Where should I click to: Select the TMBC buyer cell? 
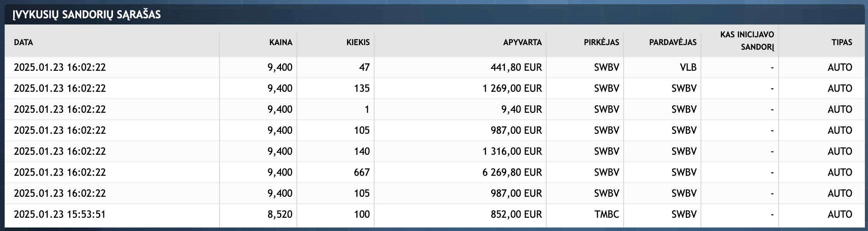point(607,214)
